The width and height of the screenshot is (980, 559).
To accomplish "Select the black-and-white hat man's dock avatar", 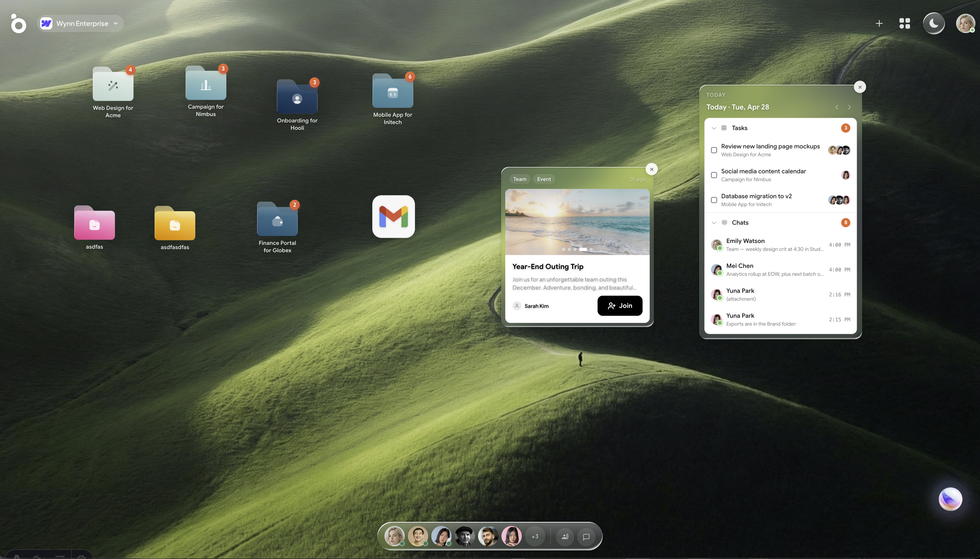I will [x=465, y=536].
